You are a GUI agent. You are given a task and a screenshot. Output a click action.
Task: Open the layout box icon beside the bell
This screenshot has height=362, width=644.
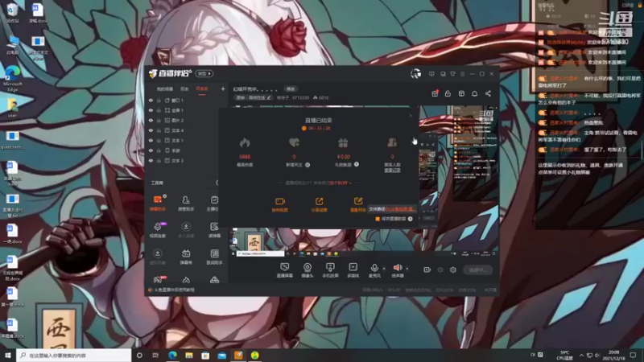461,93
